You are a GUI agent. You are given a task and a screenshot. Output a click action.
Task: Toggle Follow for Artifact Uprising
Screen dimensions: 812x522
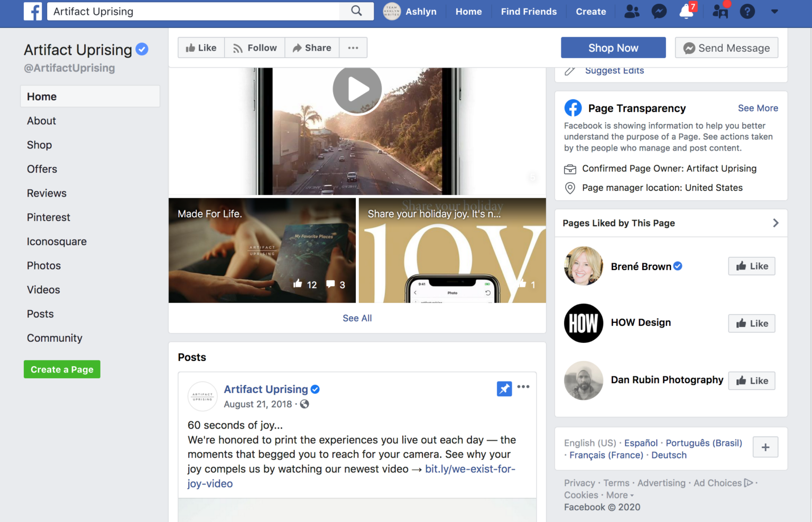(254, 48)
